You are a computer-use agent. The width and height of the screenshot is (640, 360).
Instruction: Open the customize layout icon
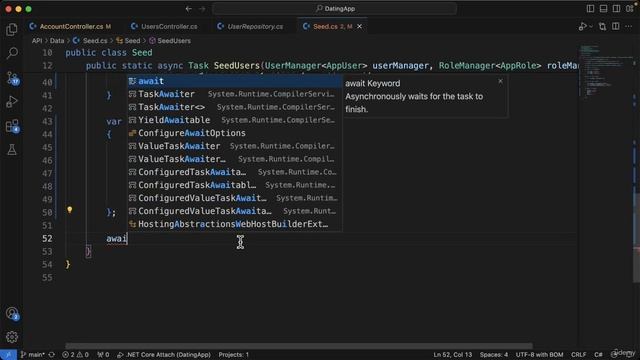629,9
